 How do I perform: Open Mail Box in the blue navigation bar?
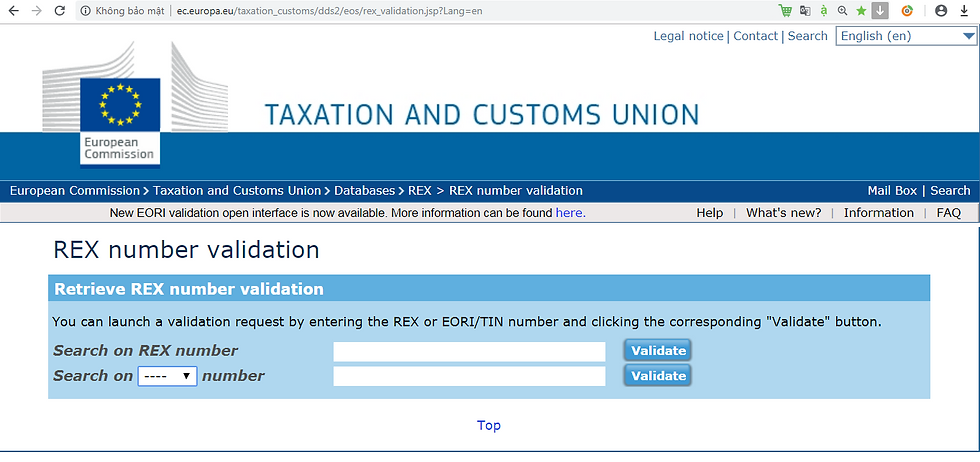click(x=892, y=191)
